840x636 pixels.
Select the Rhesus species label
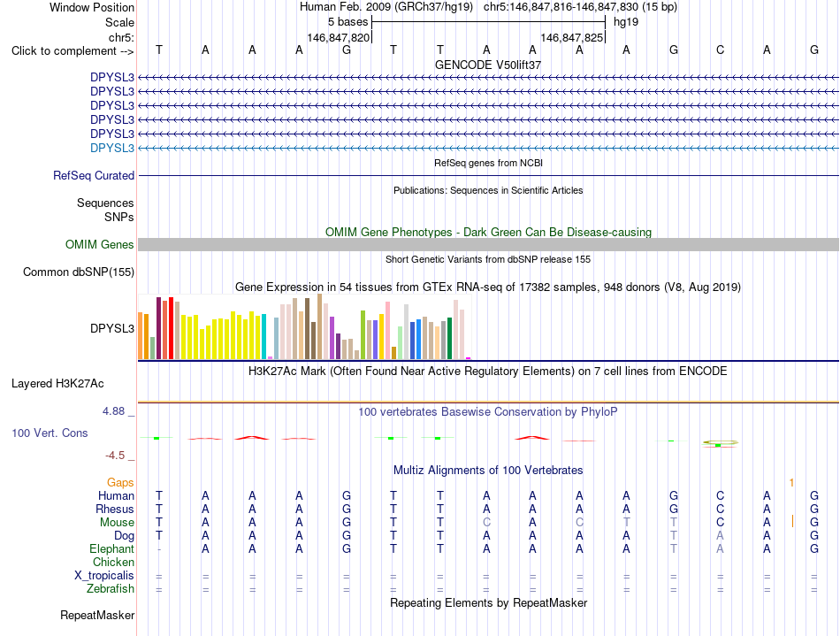coord(115,509)
